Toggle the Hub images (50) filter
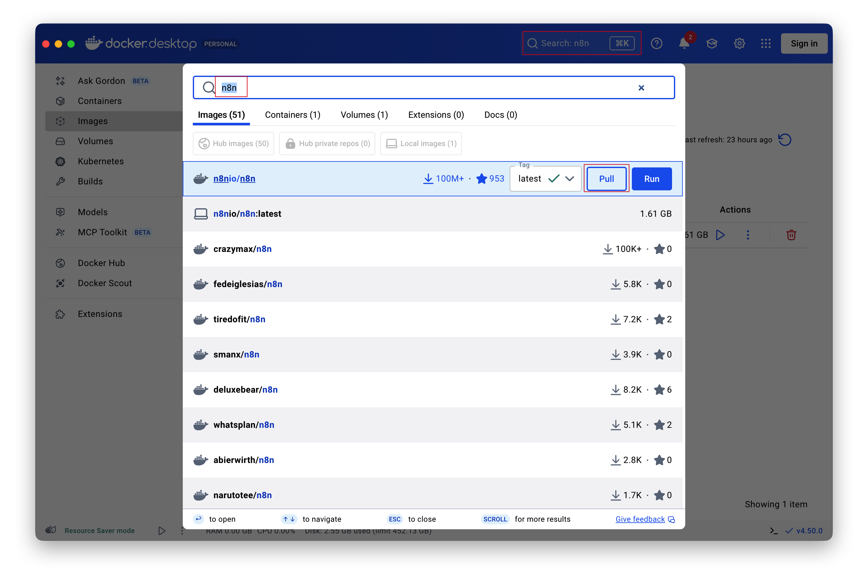This screenshot has height=588, width=868. [233, 144]
